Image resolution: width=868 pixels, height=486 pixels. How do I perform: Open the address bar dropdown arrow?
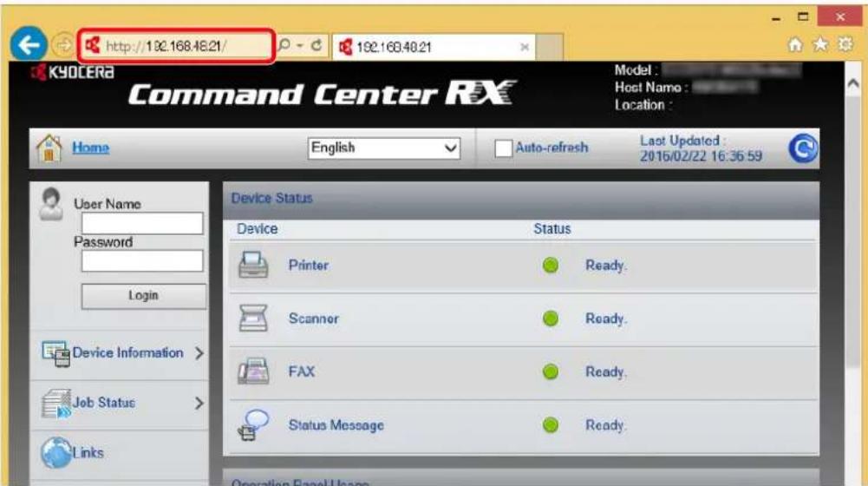pos(300,45)
